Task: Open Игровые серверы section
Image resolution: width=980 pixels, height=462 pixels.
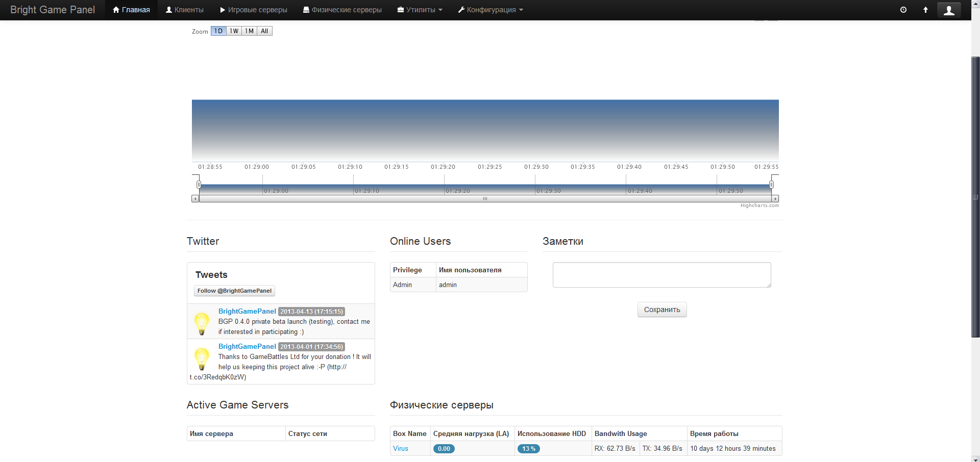Action: pyautogui.click(x=253, y=10)
